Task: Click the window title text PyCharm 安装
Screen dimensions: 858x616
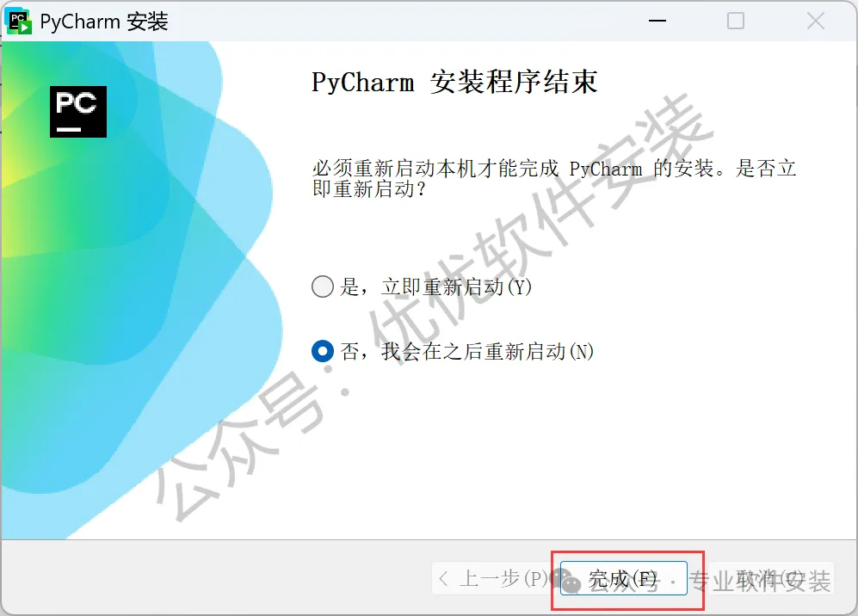Action: (x=104, y=22)
